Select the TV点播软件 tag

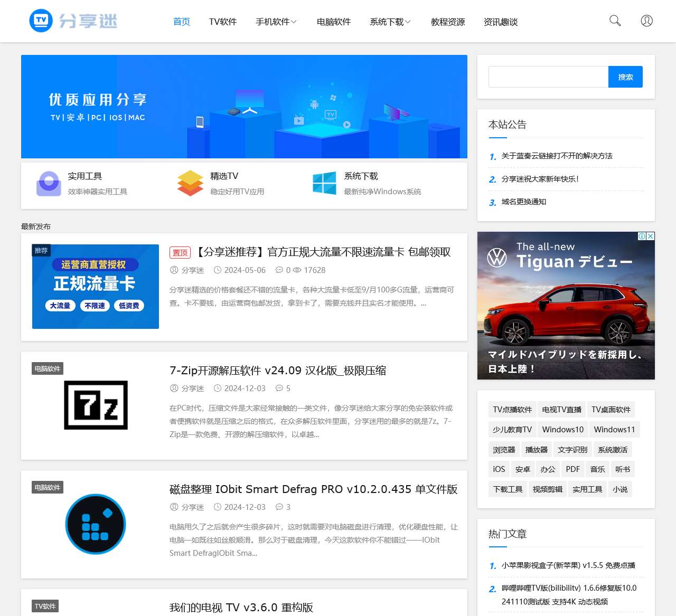(512, 410)
